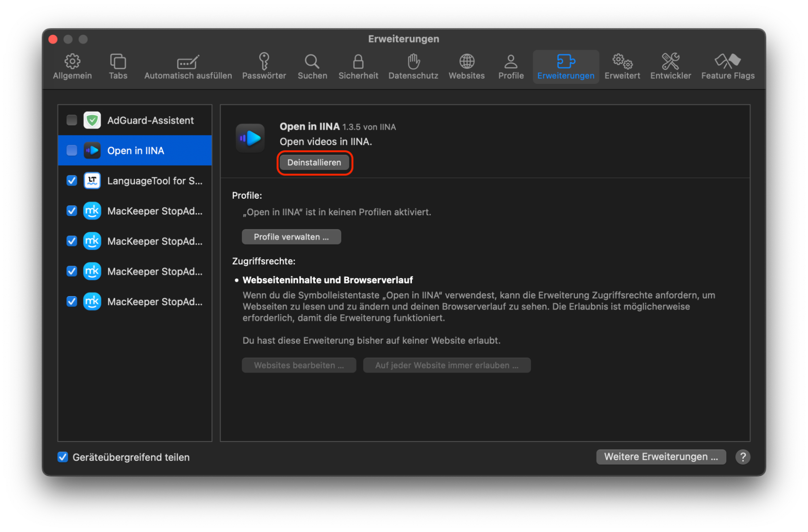This screenshot has height=532, width=808.
Task: Switch to the Erweiterungen tab
Action: [x=565, y=66]
